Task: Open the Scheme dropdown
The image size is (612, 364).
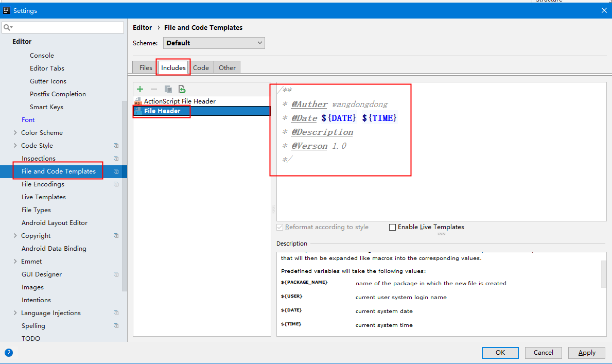Action: click(214, 43)
